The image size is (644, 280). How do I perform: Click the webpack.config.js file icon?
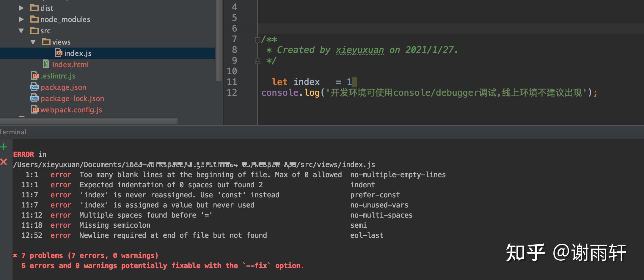pyautogui.click(x=35, y=109)
